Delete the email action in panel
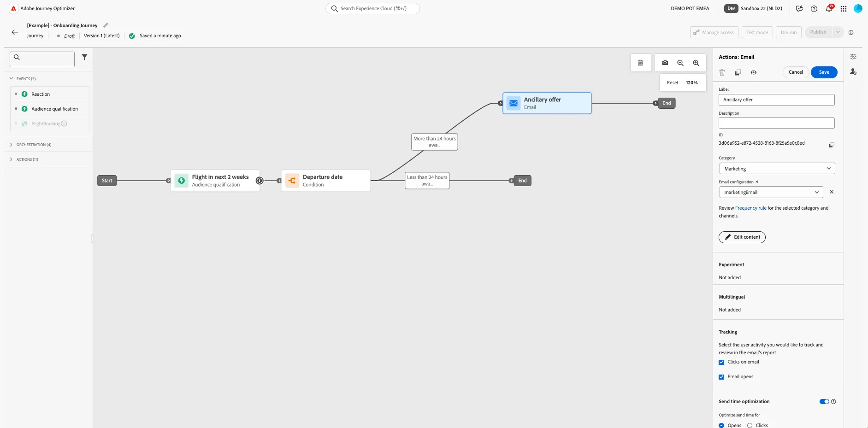Screen dimensions: 868x428 point(722,72)
